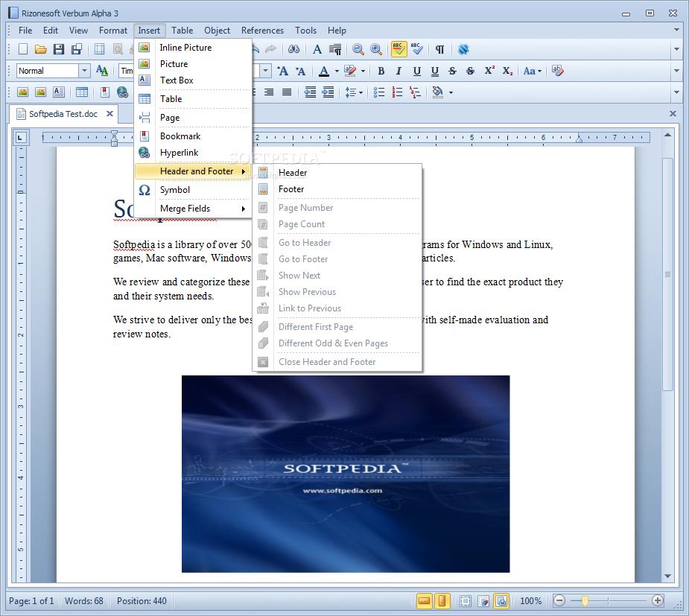Choose Text Box from Insert menu

tap(194, 80)
